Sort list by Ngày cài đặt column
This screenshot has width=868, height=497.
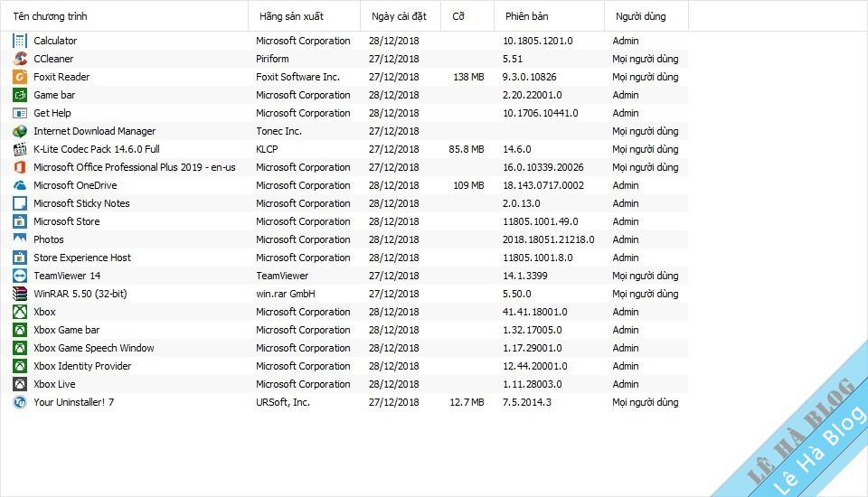click(401, 16)
